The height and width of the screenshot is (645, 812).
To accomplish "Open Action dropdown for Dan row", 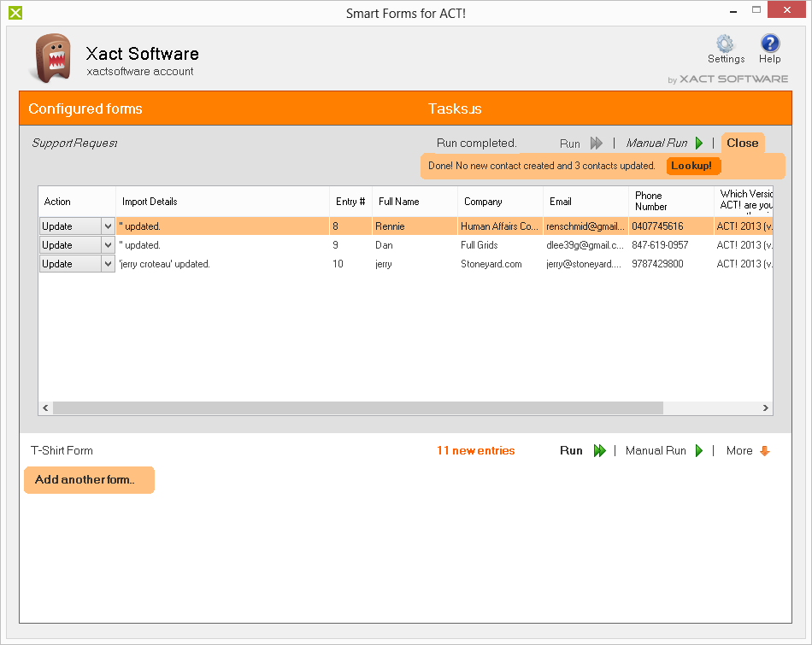I will [x=108, y=245].
